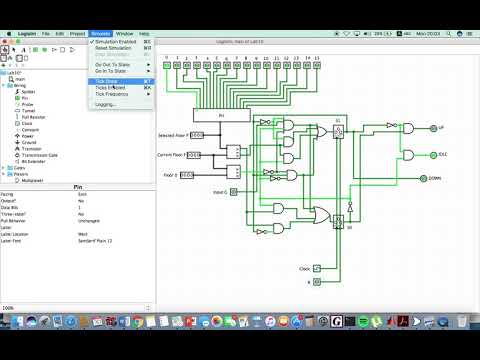
Task: Click Probe in the Wiring library
Action: (27, 104)
